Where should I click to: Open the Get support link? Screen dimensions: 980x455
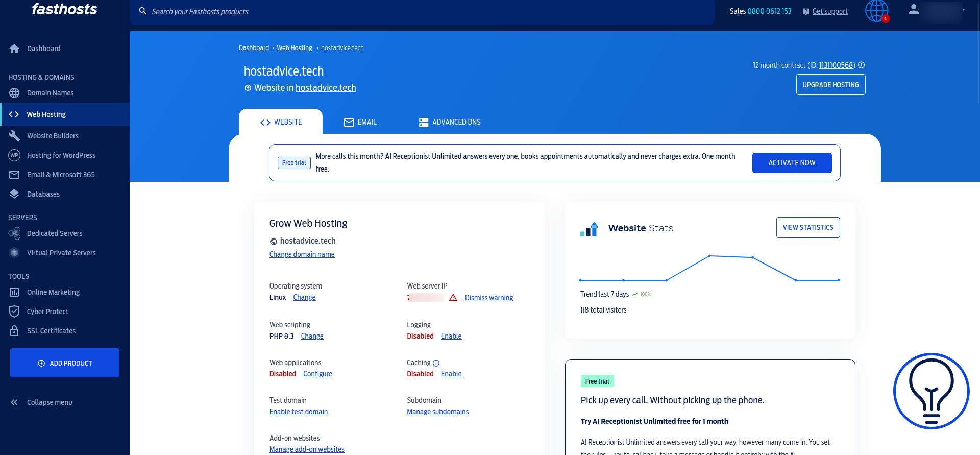829,11
